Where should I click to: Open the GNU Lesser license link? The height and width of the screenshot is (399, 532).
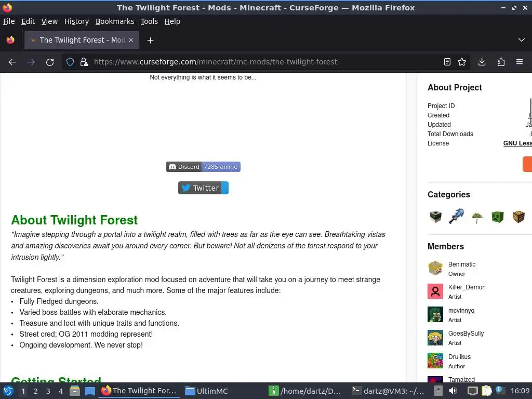tap(517, 143)
